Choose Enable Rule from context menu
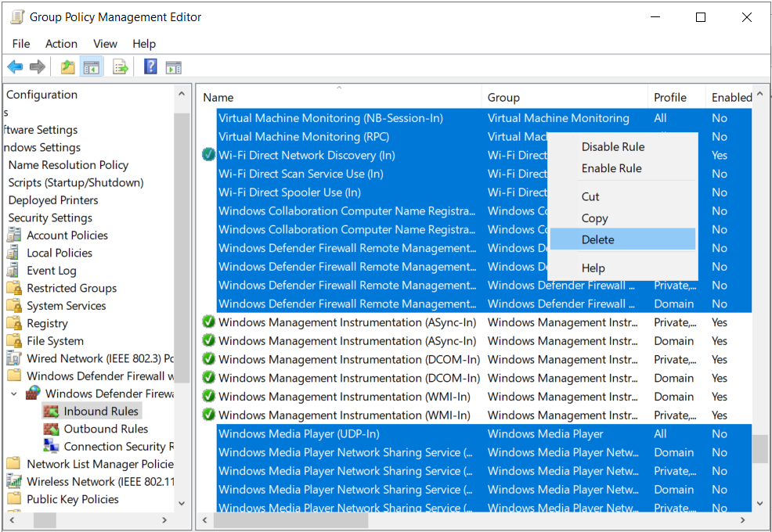The image size is (772, 532). 622,168
